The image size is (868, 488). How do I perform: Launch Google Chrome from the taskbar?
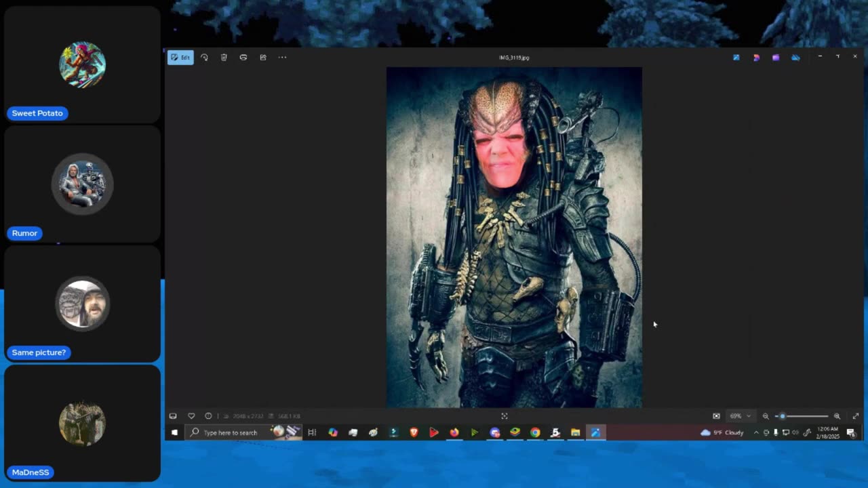pyautogui.click(x=535, y=432)
